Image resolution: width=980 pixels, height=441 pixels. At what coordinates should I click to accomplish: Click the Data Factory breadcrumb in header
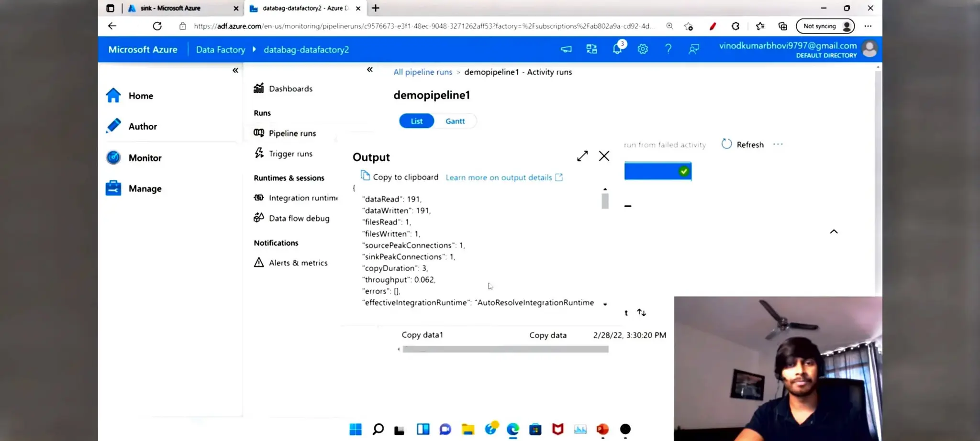(220, 50)
